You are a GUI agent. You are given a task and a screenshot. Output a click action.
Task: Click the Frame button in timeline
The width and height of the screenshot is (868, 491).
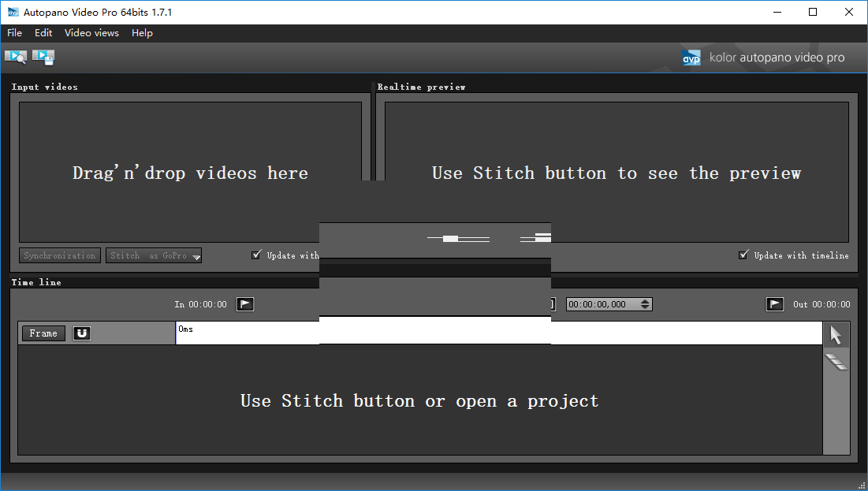pyautogui.click(x=43, y=333)
